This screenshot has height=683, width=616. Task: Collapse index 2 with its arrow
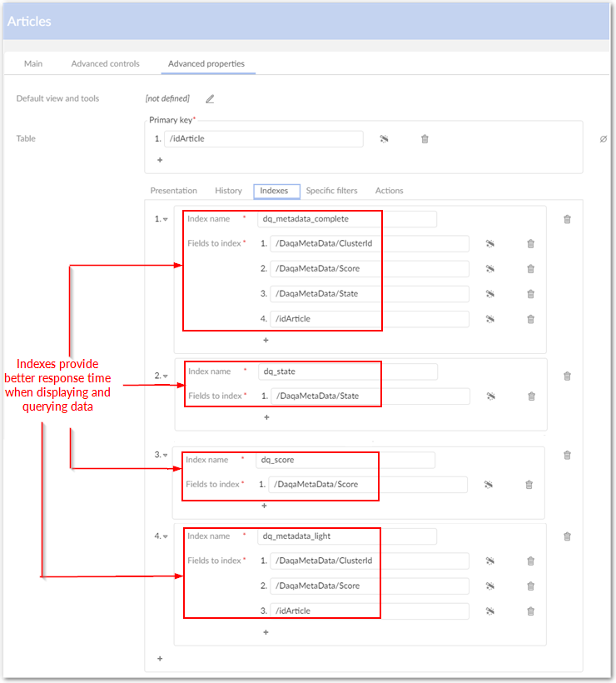point(166,376)
